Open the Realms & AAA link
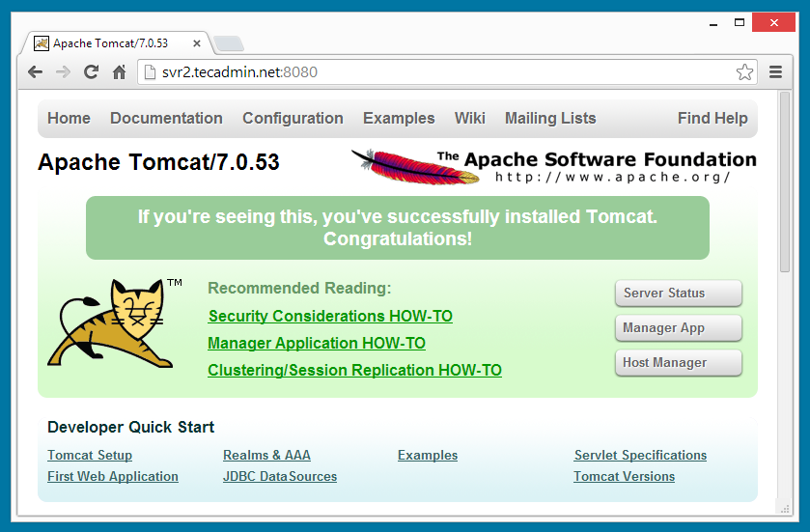 click(x=266, y=455)
